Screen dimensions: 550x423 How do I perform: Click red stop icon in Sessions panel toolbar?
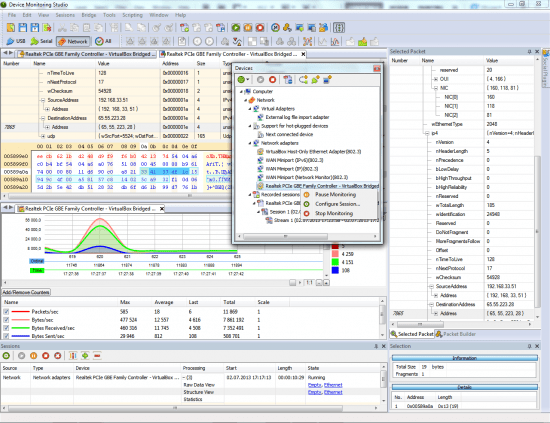pyautogui.click(x=46, y=356)
